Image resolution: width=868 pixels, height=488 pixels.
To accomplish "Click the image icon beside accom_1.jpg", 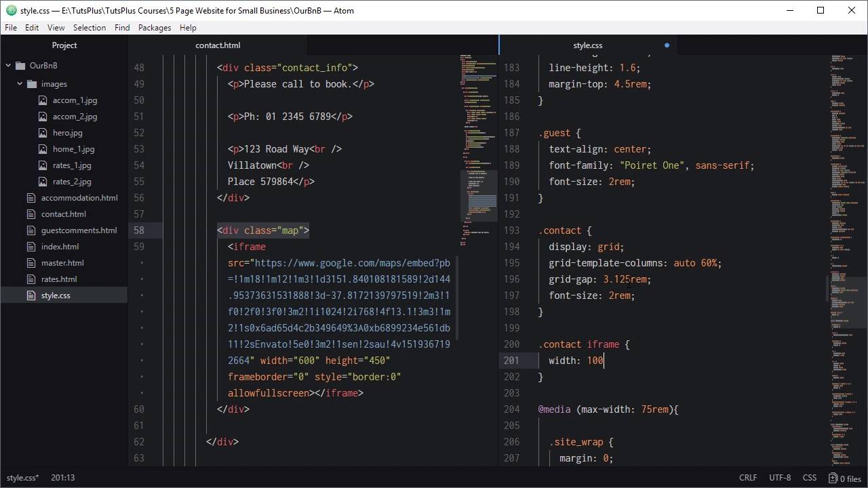I will coord(43,100).
